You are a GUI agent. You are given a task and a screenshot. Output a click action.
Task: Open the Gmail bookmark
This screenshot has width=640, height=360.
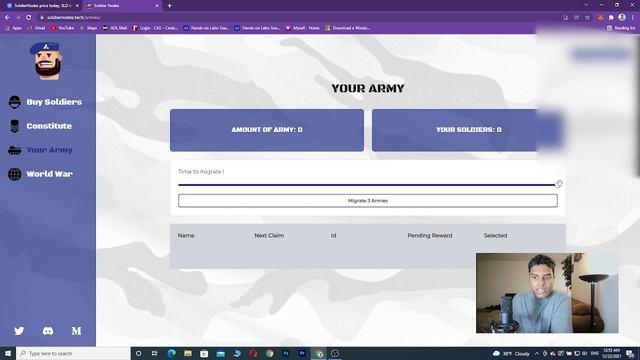coord(36,28)
